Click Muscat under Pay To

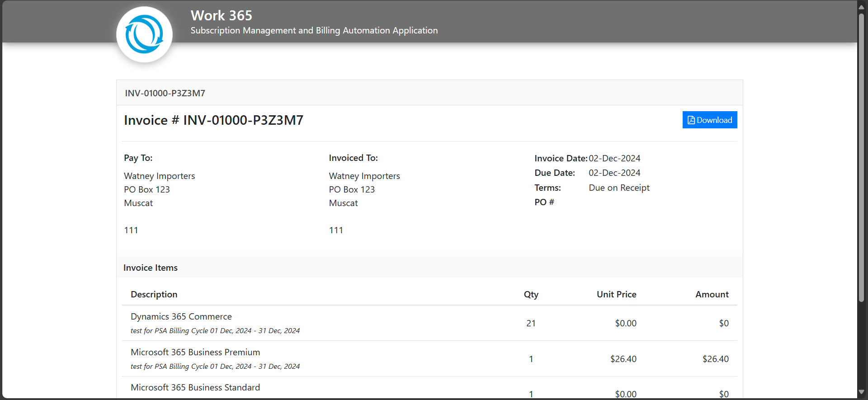pos(138,203)
